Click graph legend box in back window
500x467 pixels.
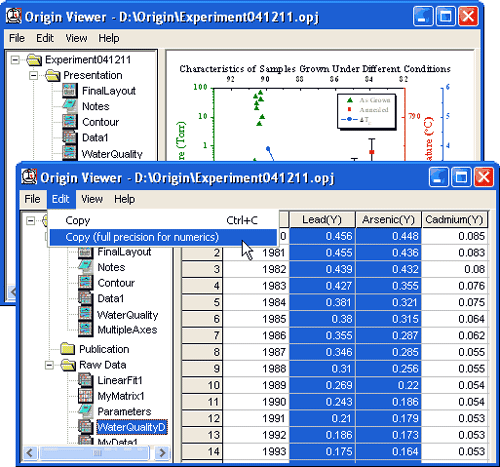(367, 111)
